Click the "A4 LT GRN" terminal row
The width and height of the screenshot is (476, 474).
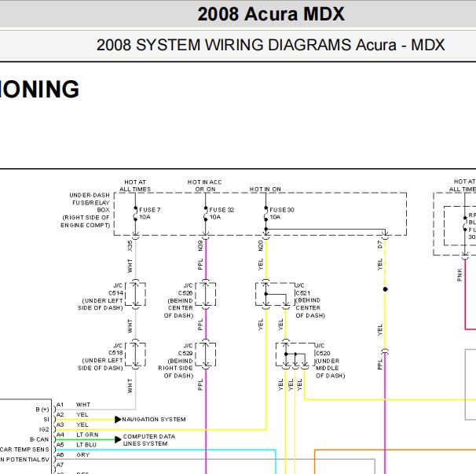[x=78, y=435]
